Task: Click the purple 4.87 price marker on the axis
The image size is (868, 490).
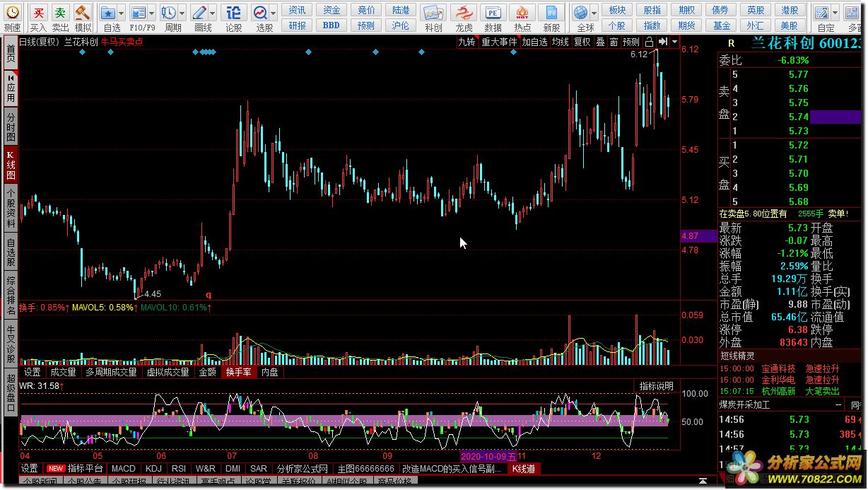Action: tap(698, 235)
